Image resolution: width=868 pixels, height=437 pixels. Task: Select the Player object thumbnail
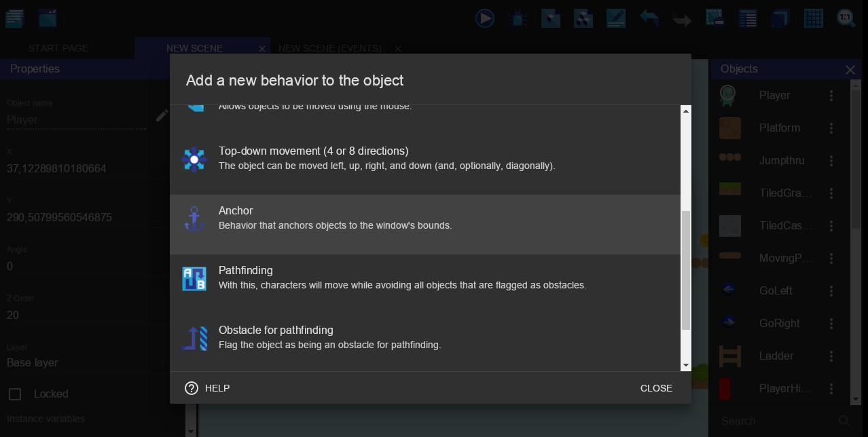click(728, 96)
